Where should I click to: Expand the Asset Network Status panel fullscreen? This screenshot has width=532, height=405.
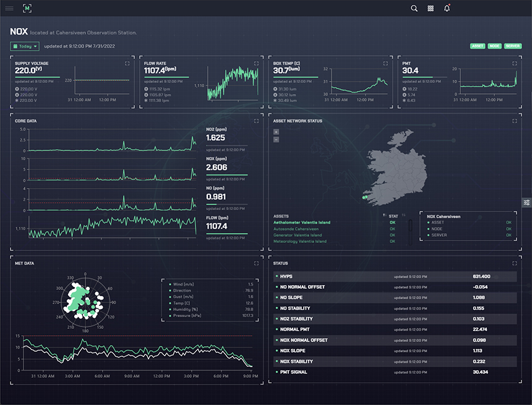point(514,121)
